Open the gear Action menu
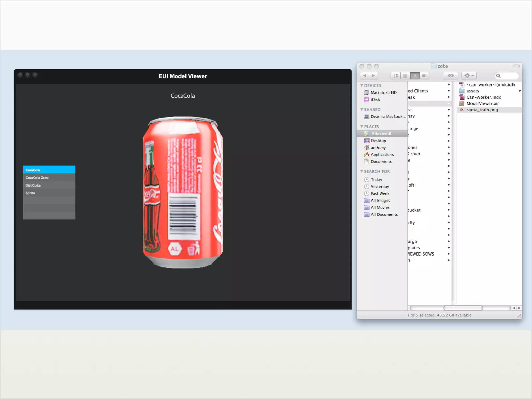This screenshot has width=532, height=399. [x=469, y=76]
